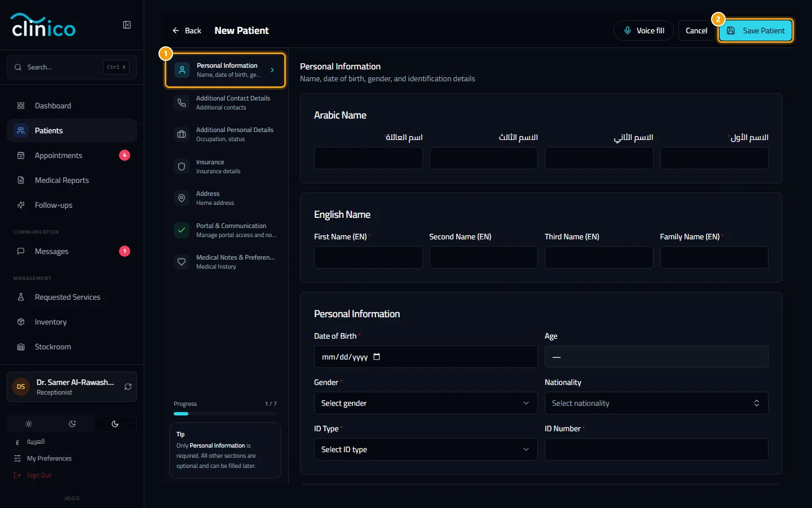Select Patients in the sidebar menu

[x=72, y=130]
